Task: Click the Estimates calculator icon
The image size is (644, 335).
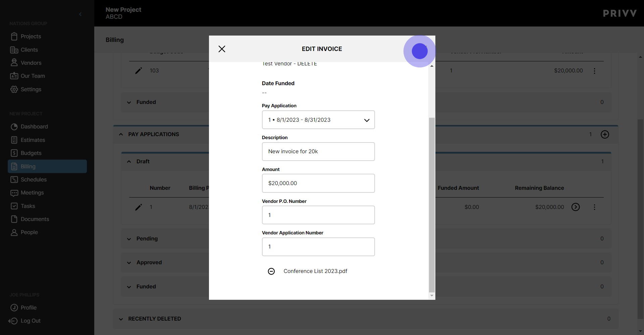Action: (14, 140)
